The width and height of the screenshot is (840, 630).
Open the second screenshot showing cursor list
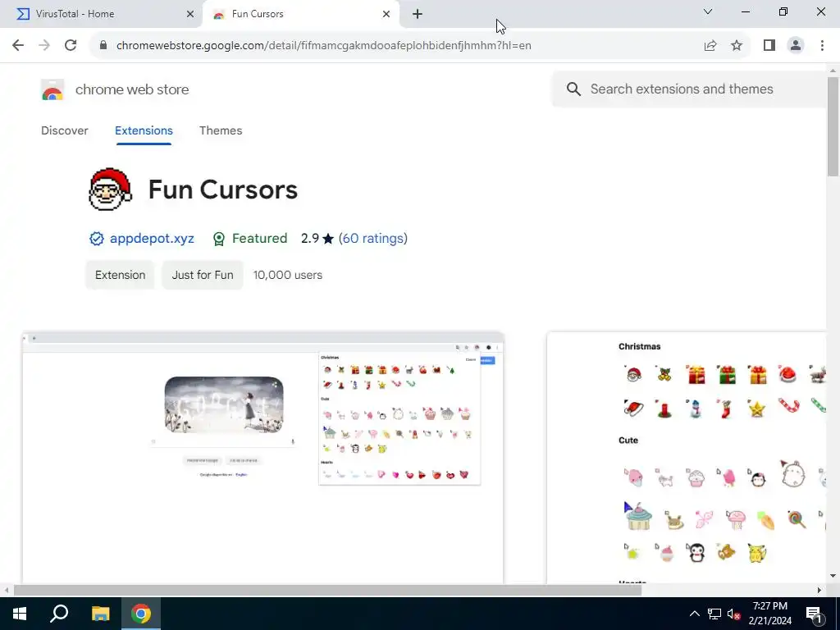pyautogui.click(x=687, y=458)
